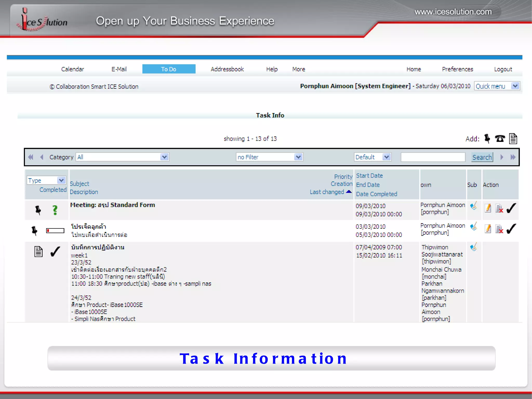Go to previous page of tasks

(42, 157)
